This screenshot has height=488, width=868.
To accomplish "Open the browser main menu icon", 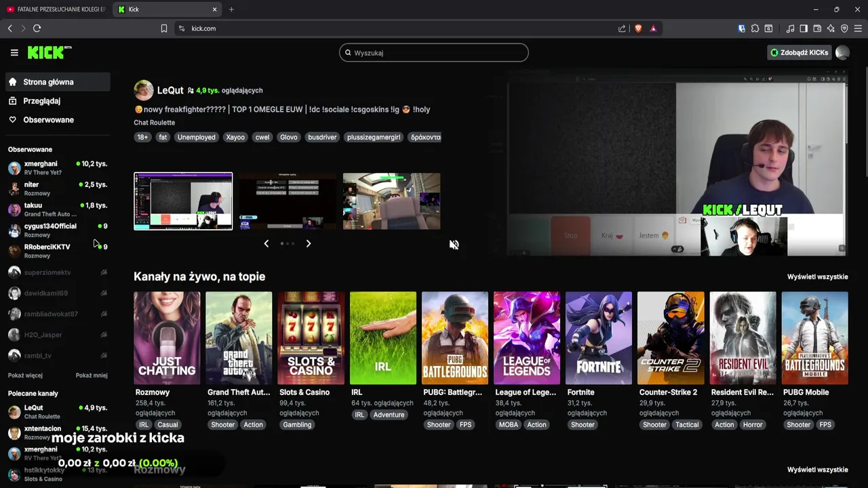I will pos(858,28).
